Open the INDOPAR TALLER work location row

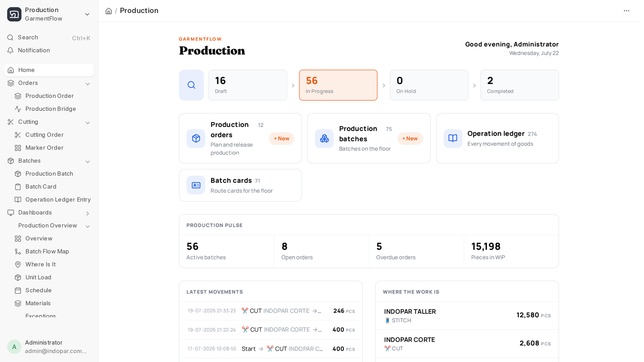pos(467,316)
